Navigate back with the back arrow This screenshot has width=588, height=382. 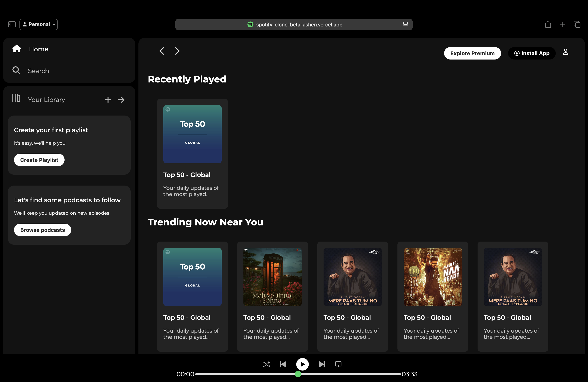[x=162, y=51]
